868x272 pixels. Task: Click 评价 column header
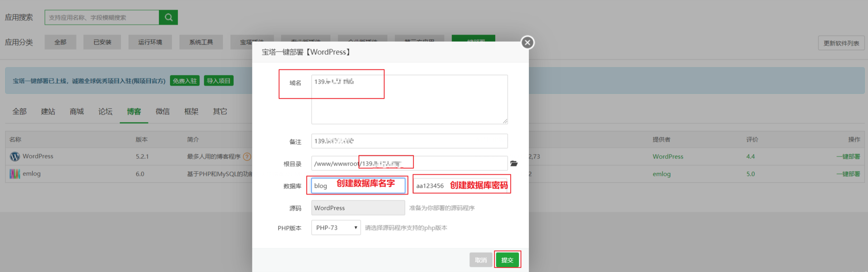point(752,139)
